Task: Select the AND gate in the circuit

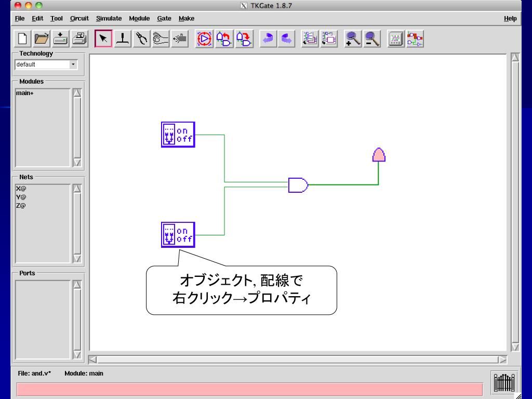Action: (x=298, y=185)
